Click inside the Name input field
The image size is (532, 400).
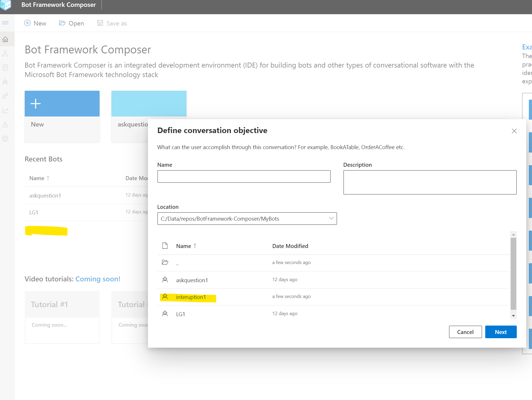coord(244,176)
